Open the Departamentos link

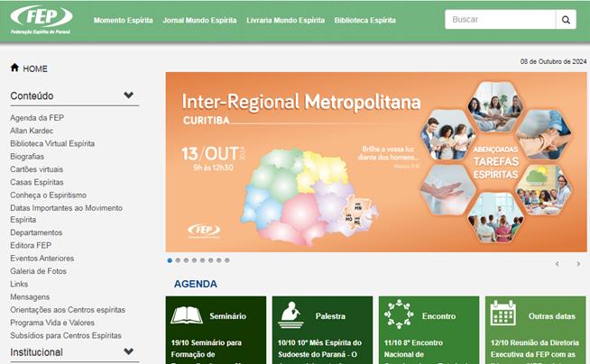tap(36, 232)
